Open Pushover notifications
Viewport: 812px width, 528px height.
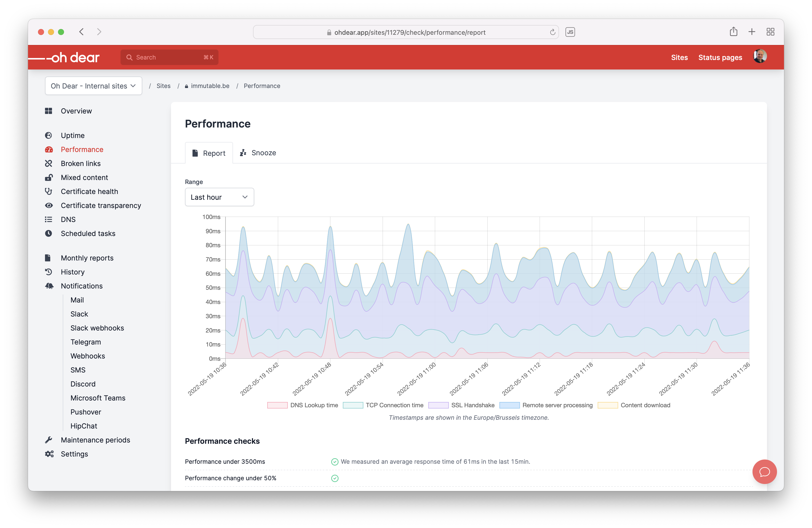point(86,412)
